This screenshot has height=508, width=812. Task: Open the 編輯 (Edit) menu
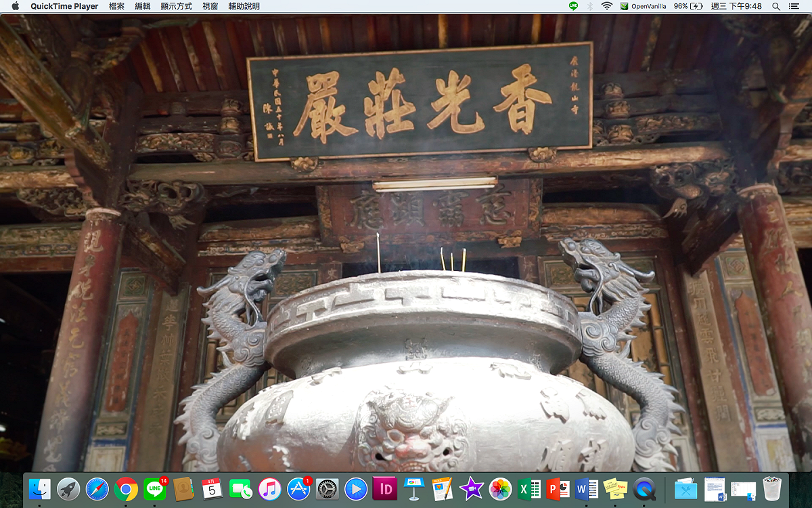(143, 6)
